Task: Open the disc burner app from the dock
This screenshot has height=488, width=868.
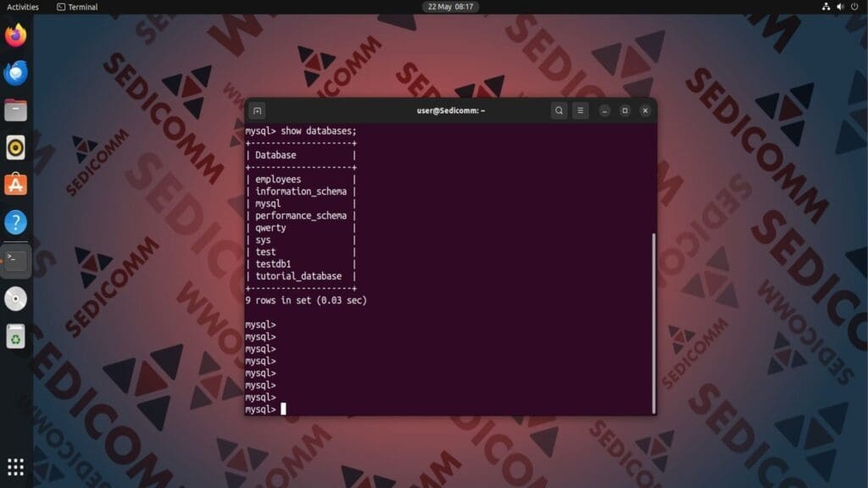Action: (15, 298)
